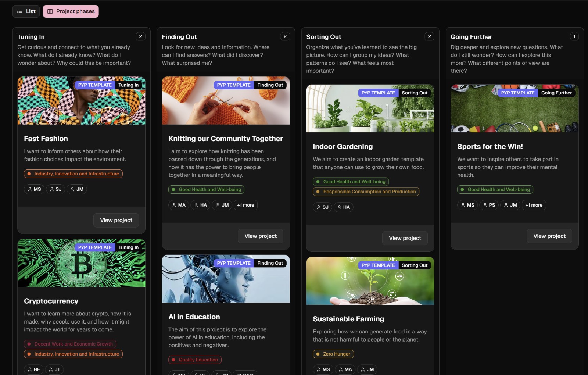Click the MS avatar on Fast Fashion card
The width and height of the screenshot is (588, 375).
pyautogui.click(x=34, y=189)
